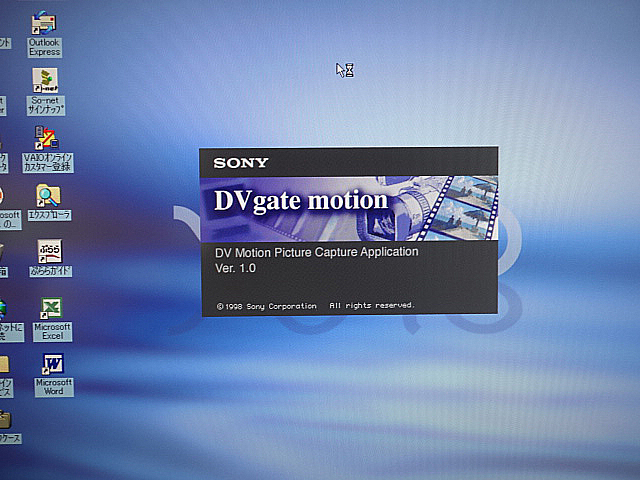Click the All rights reserved text
This screenshot has width=640, height=480.
pos(371,305)
